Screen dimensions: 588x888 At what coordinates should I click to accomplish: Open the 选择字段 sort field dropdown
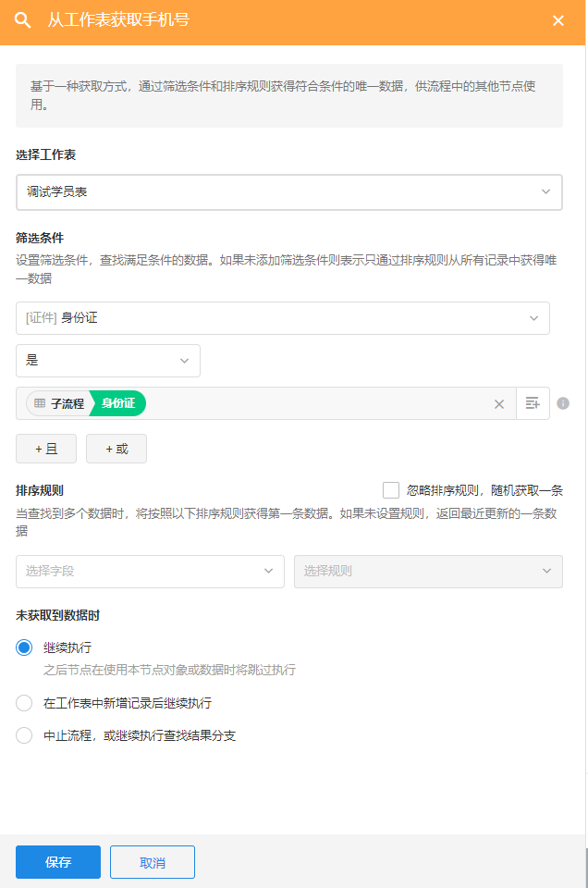150,572
